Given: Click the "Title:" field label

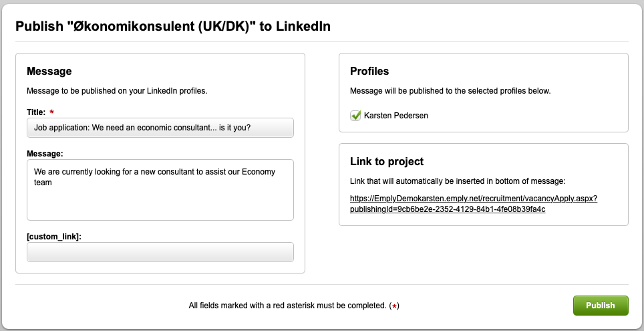Looking at the screenshot, I should tap(36, 112).
